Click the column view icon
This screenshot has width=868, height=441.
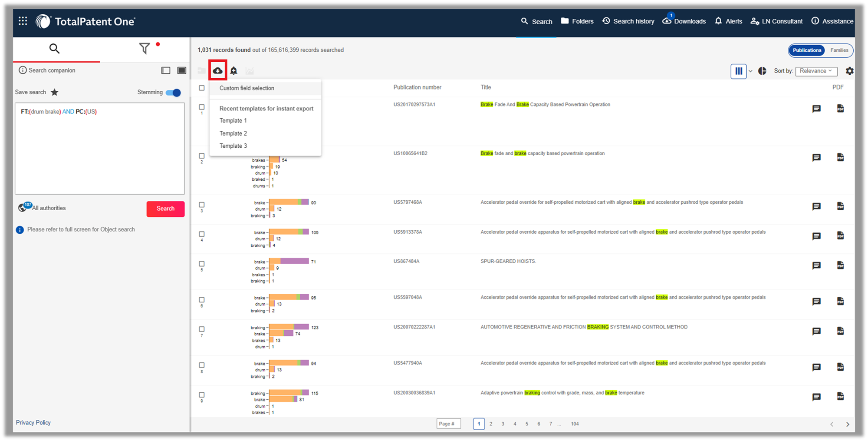point(739,71)
